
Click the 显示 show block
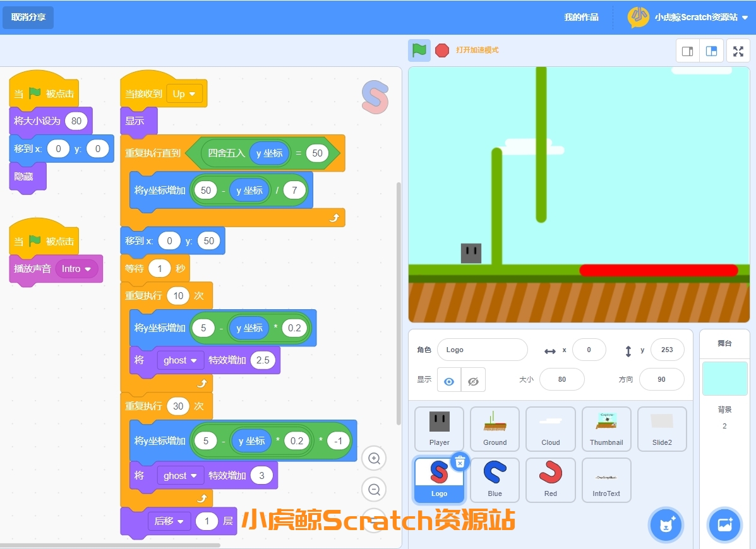pyautogui.click(x=138, y=121)
